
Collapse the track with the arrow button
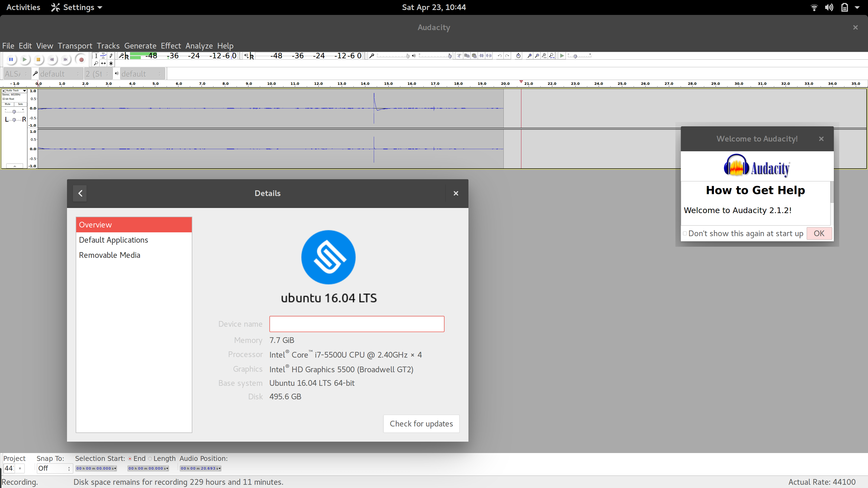click(14, 166)
